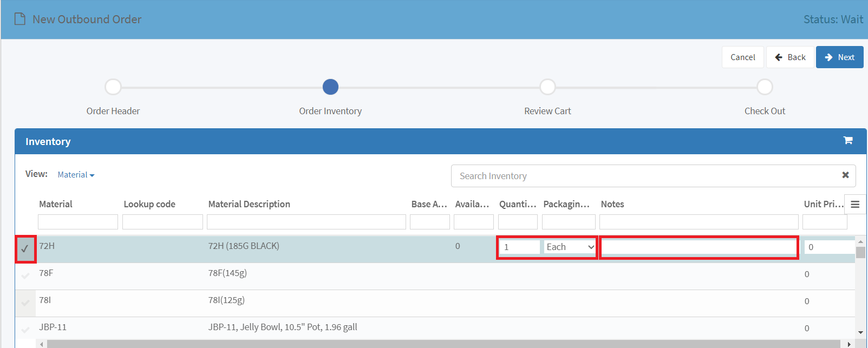Click the Order Header step circle
Screen dimensions: 868x348
[x=113, y=87]
